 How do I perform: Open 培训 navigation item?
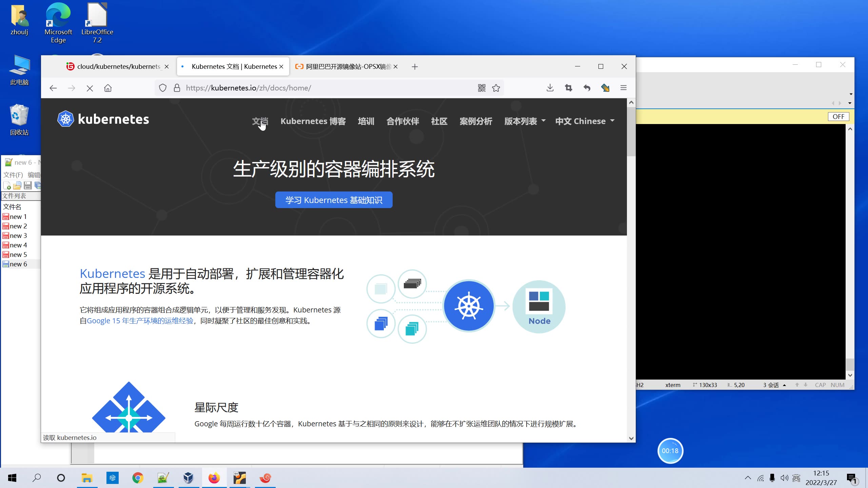click(366, 121)
